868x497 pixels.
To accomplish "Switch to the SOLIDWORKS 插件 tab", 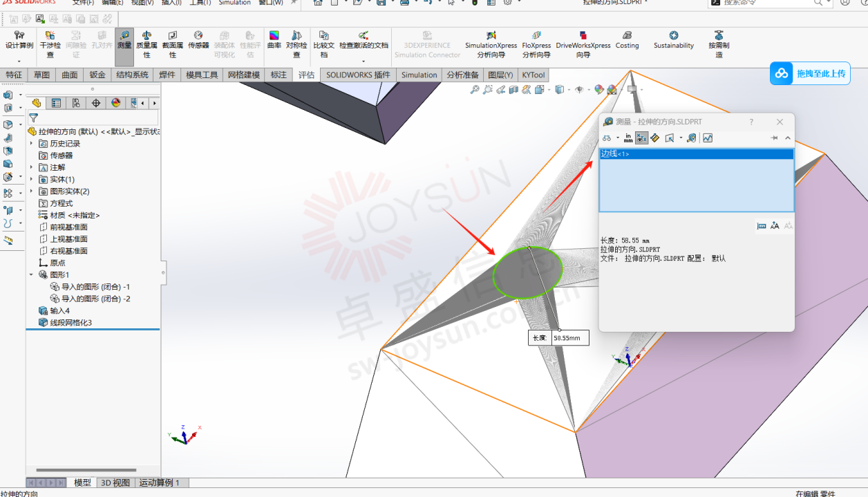I will pyautogui.click(x=358, y=75).
